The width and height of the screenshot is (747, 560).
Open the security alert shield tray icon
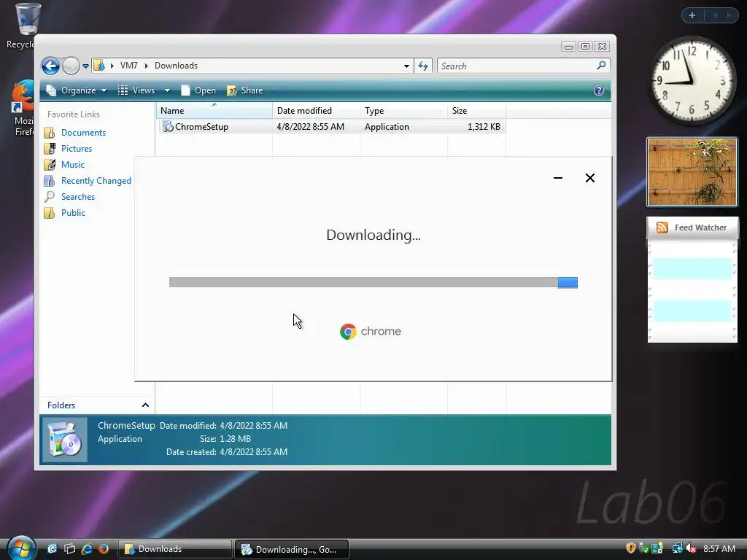tap(631, 548)
